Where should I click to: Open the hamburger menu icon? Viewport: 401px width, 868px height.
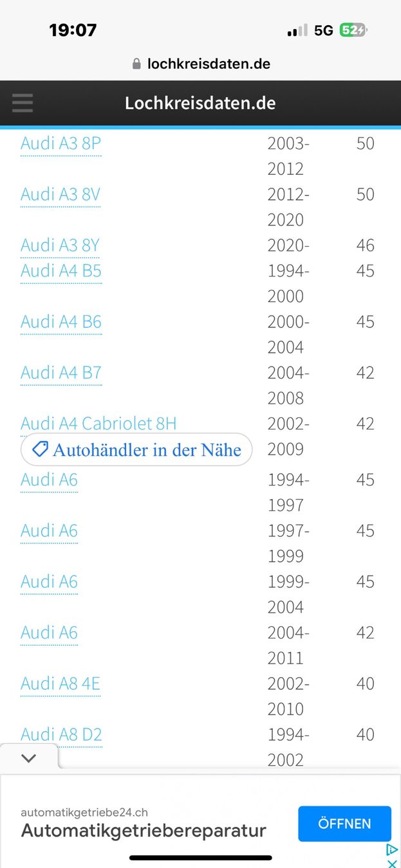23,103
